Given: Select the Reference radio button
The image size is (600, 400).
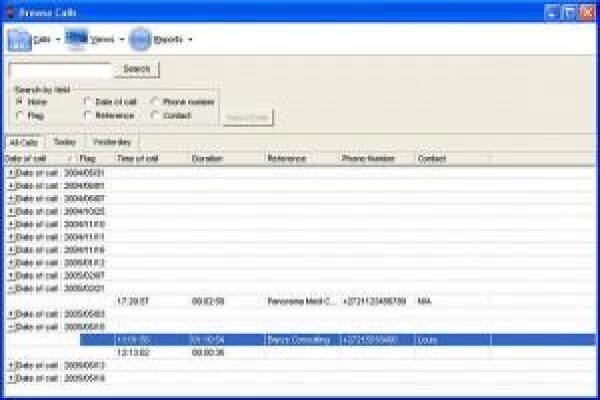Looking at the screenshot, I should pyautogui.click(x=87, y=115).
